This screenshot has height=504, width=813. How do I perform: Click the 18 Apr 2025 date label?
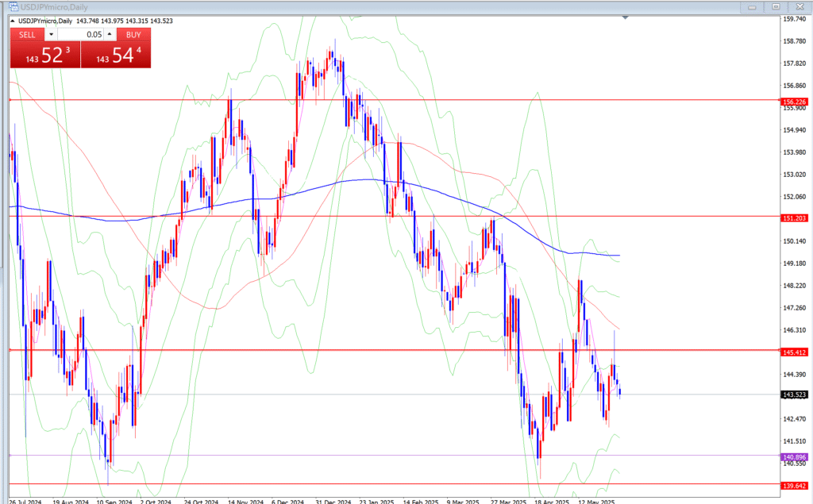(552, 502)
